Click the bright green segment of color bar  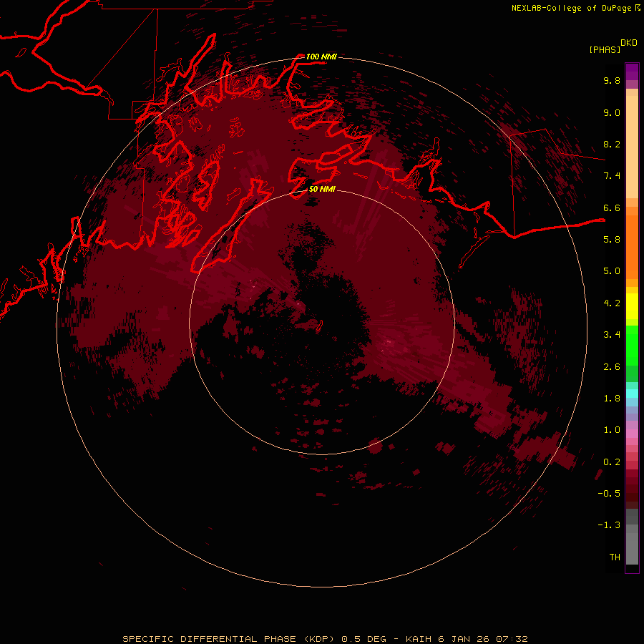(x=632, y=346)
